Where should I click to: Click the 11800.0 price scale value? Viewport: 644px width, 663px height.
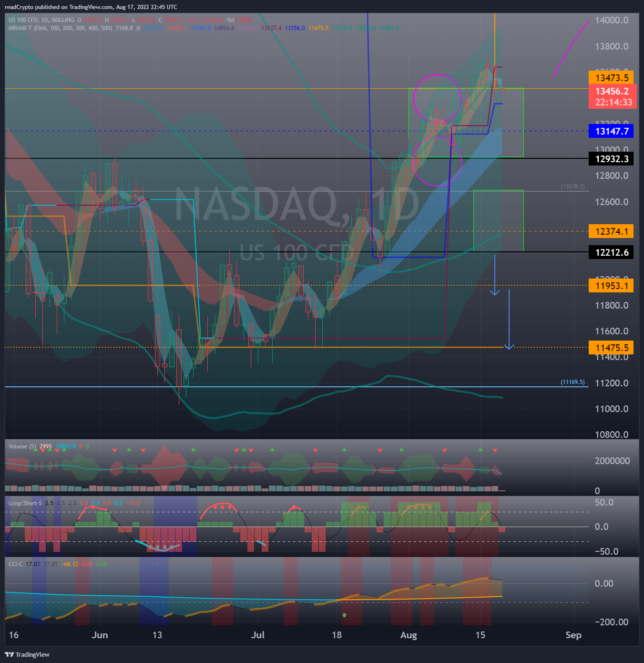click(612, 305)
